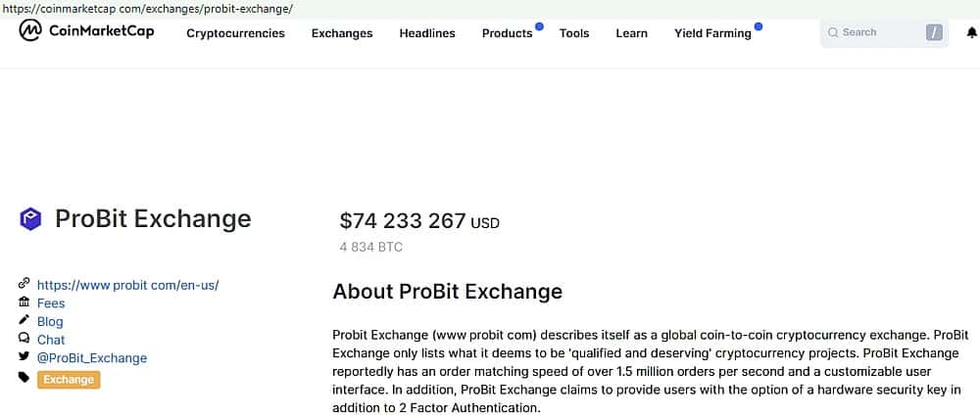Image resolution: width=980 pixels, height=418 pixels.
Task: Expand the Learn menu
Action: tap(631, 33)
